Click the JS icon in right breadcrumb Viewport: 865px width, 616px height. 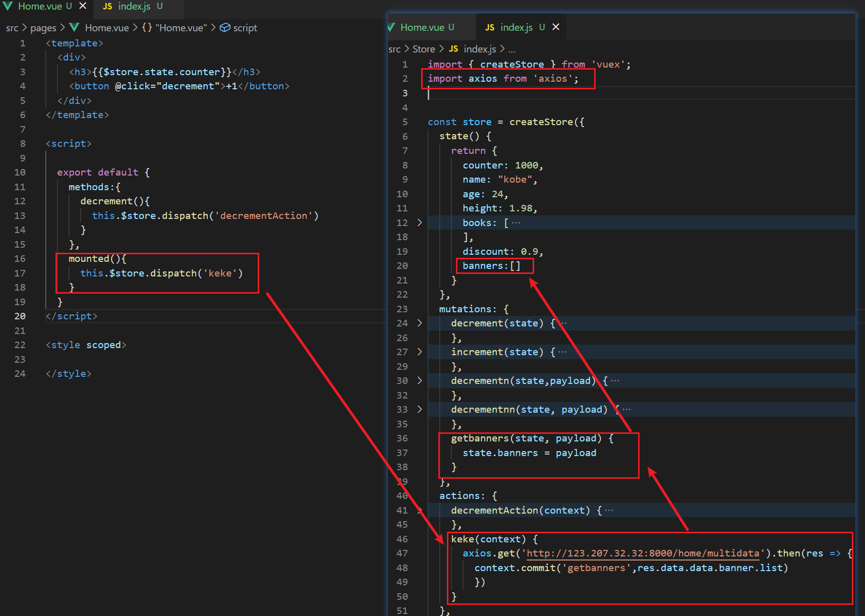[x=453, y=49]
